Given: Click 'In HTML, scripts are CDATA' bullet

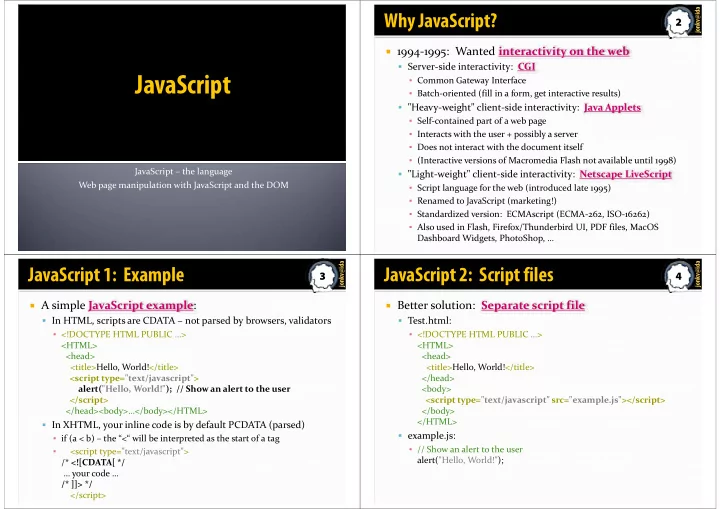Looking at the screenshot, I should (191, 321).
